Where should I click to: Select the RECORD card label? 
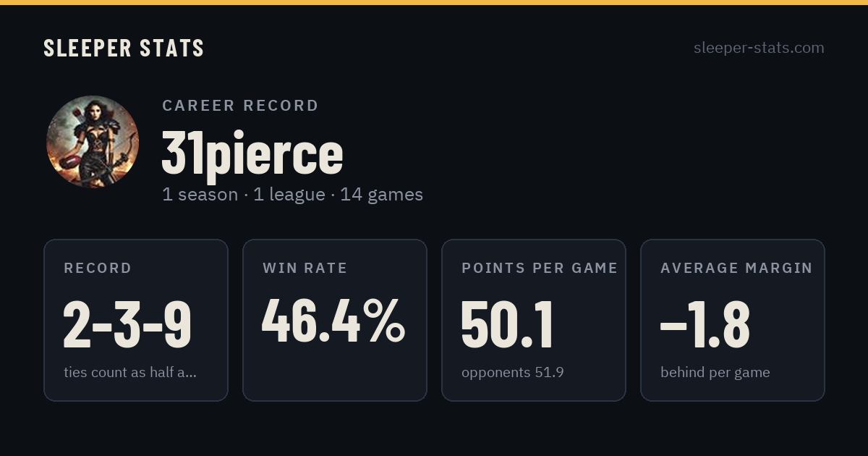click(98, 268)
